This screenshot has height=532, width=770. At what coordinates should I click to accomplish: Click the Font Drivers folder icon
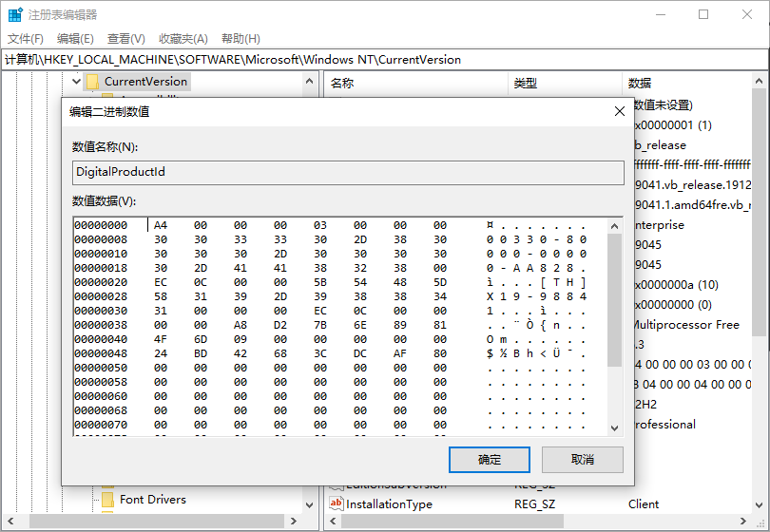pyautogui.click(x=107, y=500)
